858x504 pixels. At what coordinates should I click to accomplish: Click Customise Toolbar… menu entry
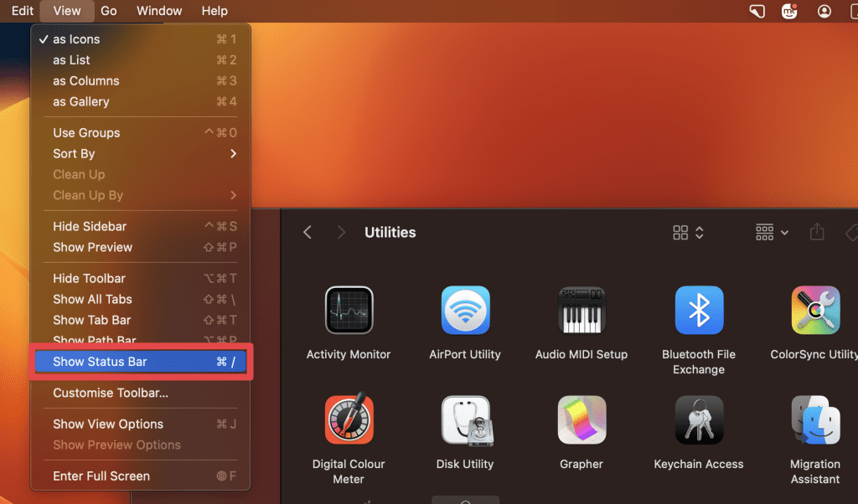111,393
